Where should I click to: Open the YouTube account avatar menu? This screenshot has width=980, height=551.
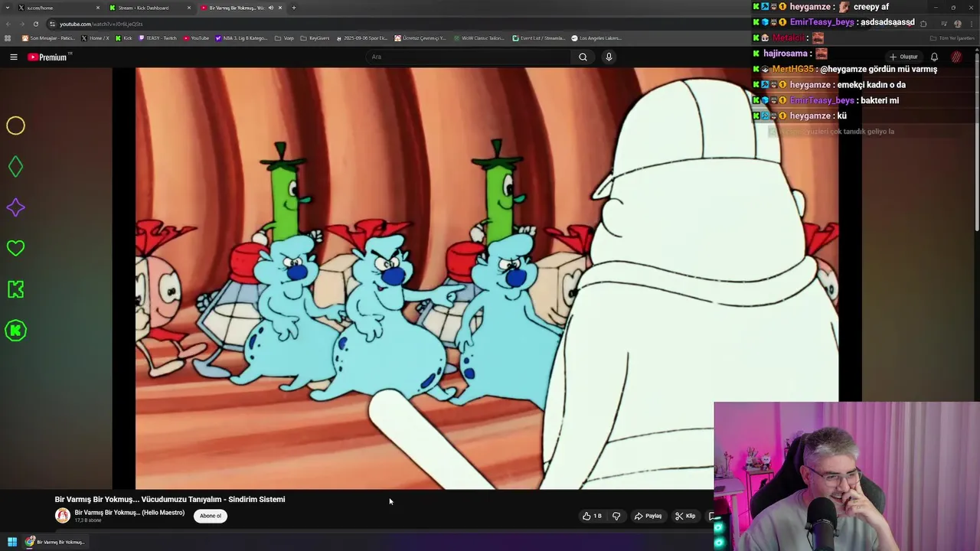pyautogui.click(x=956, y=57)
